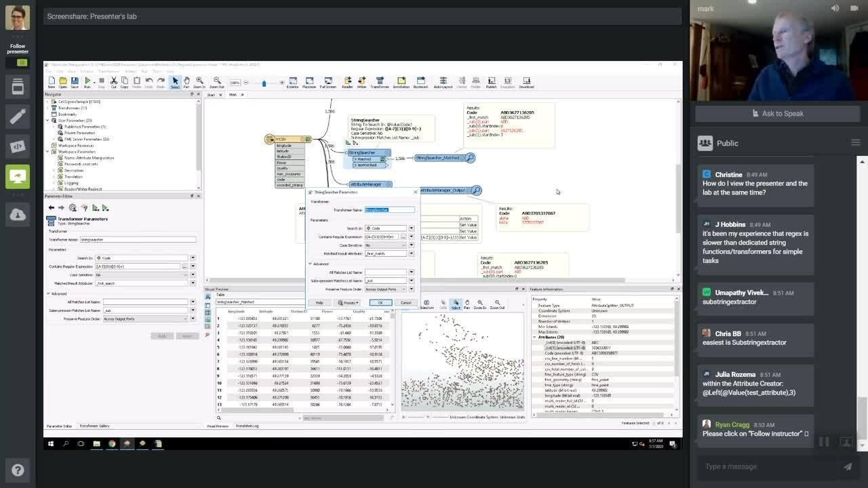
Task: Open the help question mark in webinar sidebar
Action: click(18, 470)
